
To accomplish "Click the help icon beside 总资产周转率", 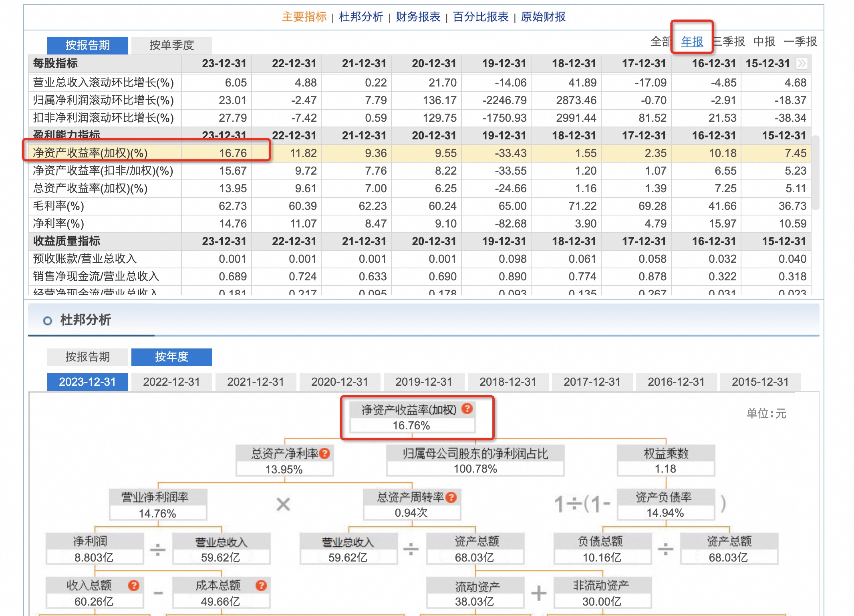I will click(x=451, y=497).
